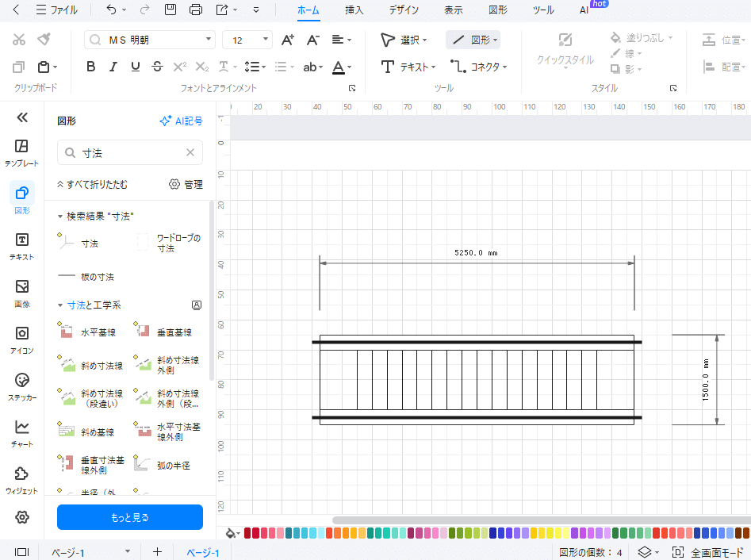The width and height of the screenshot is (751, 560).
Task: Open the 塗りつぶし fill color option
Action: coord(642,37)
